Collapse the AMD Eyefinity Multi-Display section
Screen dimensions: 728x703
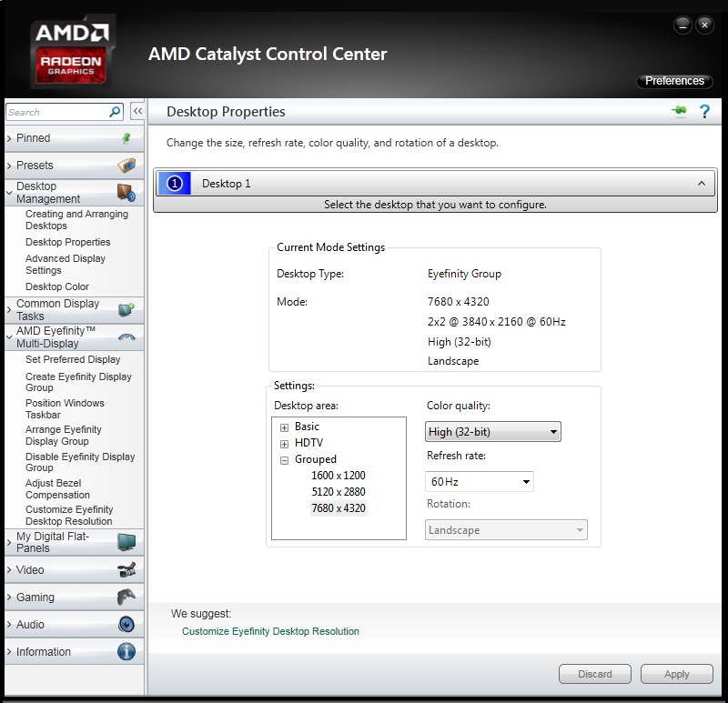click(9, 336)
